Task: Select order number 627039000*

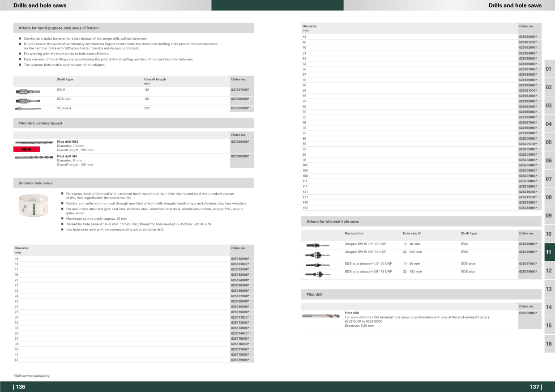Action: click(x=240, y=108)
